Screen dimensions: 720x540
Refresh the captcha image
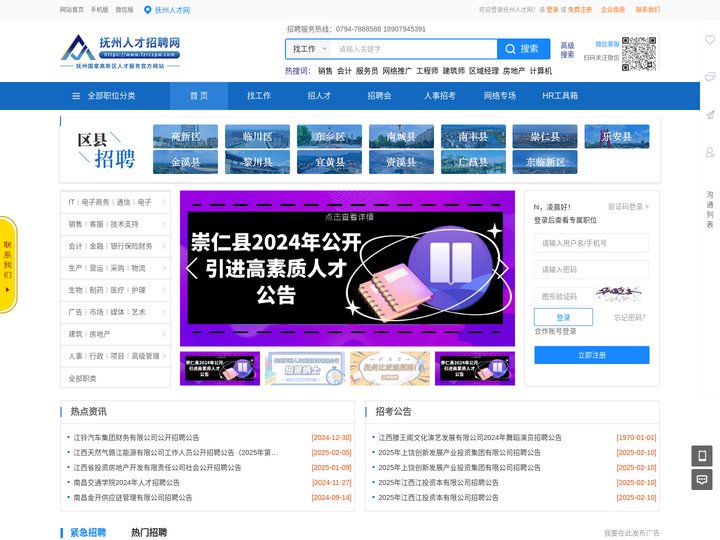coord(618,294)
